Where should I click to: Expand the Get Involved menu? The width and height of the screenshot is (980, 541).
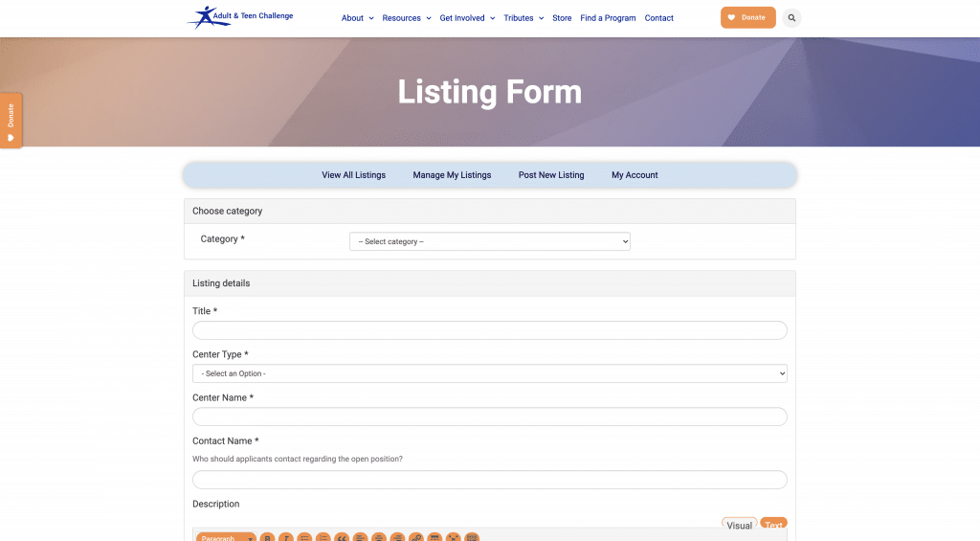467,18
